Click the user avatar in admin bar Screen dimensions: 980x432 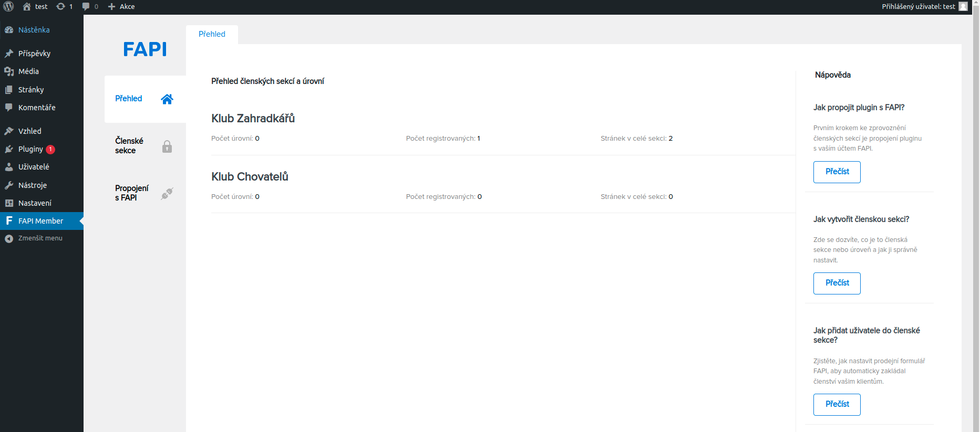[963, 6]
